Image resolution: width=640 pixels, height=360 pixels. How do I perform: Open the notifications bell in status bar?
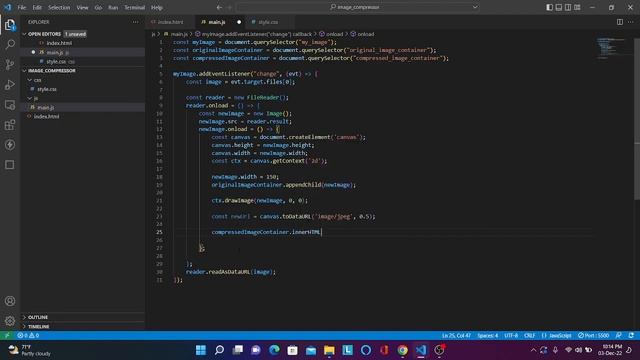point(631,336)
